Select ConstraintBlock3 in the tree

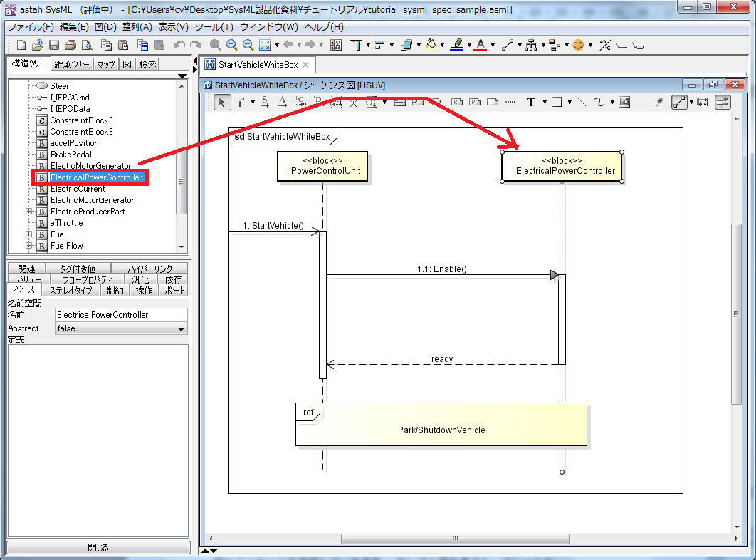pyautogui.click(x=81, y=132)
